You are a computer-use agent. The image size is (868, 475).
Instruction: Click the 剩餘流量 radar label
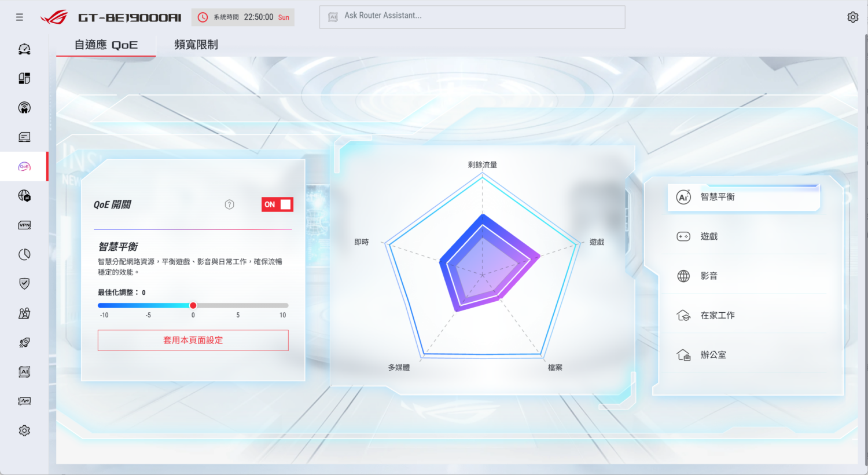point(483,165)
